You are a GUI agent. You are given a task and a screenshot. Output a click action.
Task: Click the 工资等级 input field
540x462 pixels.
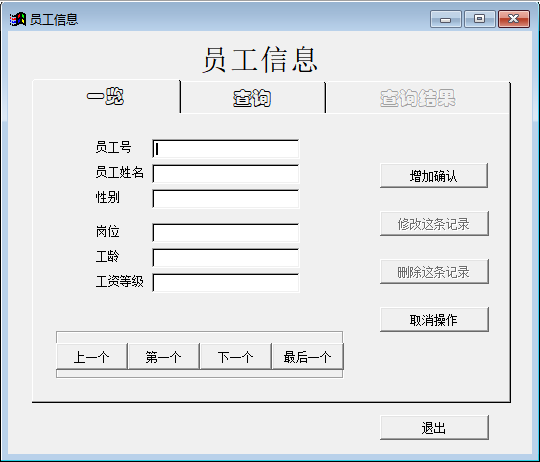point(226,283)
